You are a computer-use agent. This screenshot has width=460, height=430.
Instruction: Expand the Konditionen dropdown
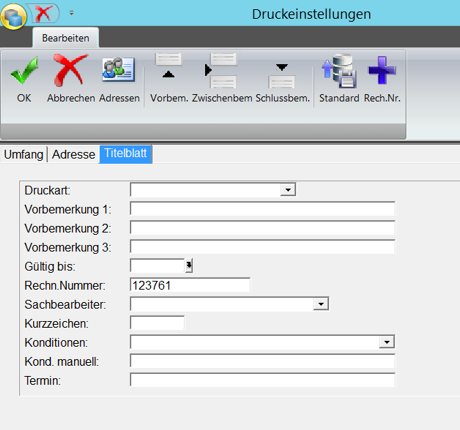[387, 342]
